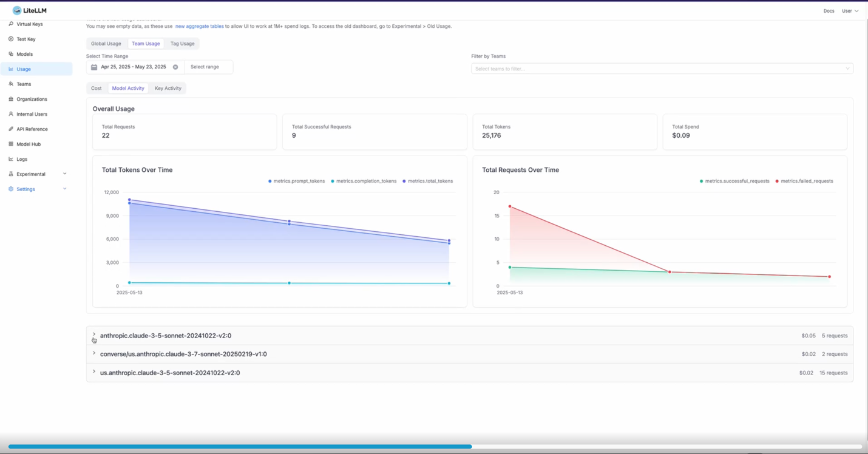
Task: Open Logs via its sidebar icon
Action: point(10,159)
